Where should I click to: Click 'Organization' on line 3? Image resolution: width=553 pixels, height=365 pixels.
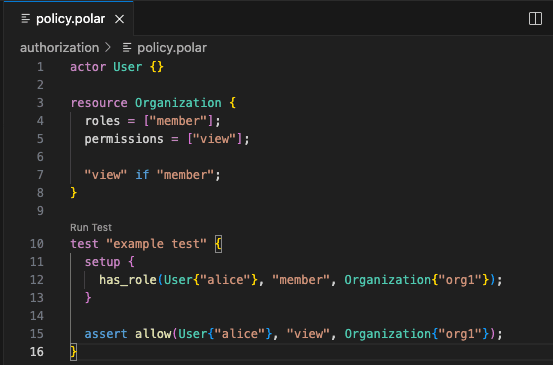178,103
